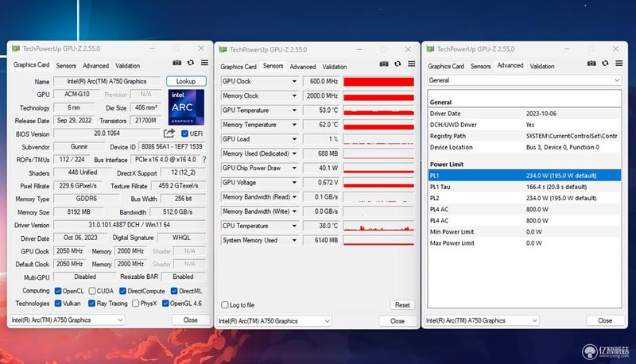Click the Driver Version field
636x364 pixels.
tap(130, 225)
